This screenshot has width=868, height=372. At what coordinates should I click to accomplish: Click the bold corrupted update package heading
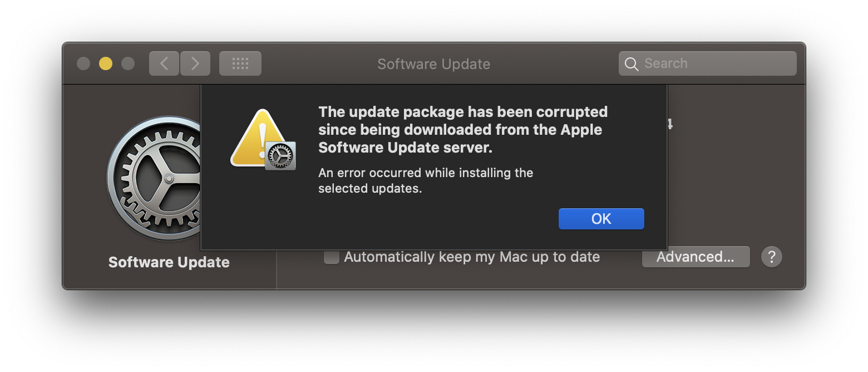coord(462,130)
